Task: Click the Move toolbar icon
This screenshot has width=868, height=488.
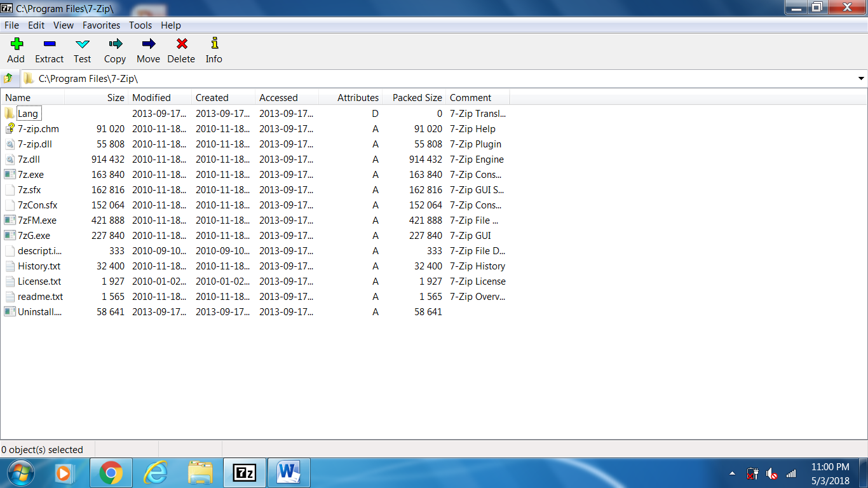Action: coord(149,44)
